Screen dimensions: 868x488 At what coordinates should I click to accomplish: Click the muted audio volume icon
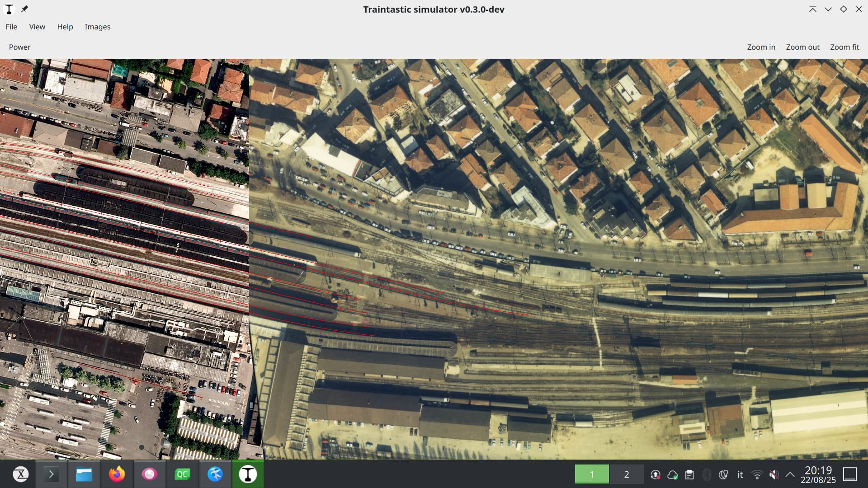tap(774, 474)
